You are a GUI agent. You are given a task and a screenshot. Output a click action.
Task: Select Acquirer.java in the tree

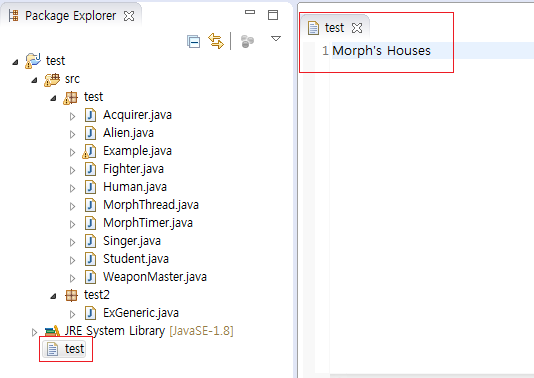(137, 115)
